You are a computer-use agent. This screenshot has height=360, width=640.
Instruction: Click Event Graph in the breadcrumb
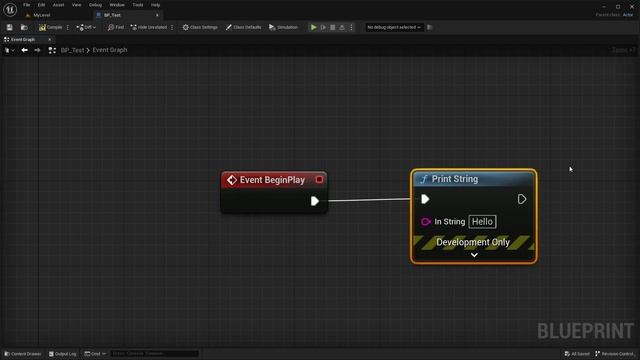[x=110, y=50]
